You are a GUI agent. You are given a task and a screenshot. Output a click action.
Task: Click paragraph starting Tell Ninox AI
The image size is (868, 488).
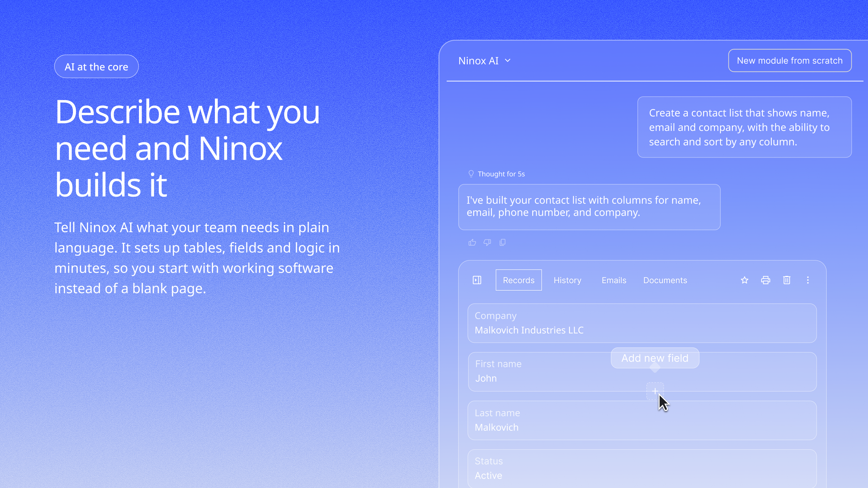tap(197, 258)
